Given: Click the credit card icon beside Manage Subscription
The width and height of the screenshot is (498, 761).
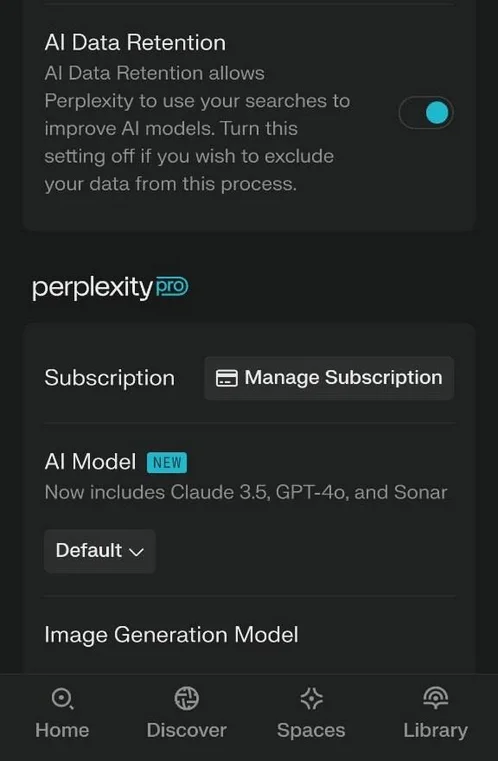Looking at the screenshot, I should tap(227, 378).
